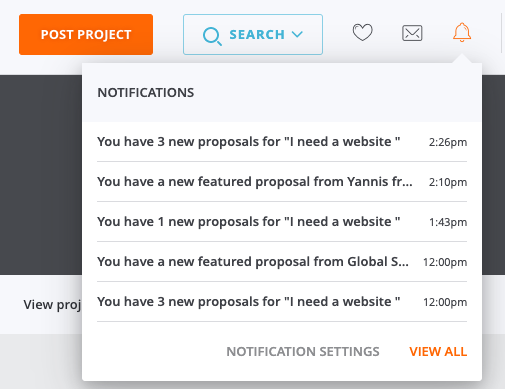Click the orange View All link

click(x=438, y=351)
